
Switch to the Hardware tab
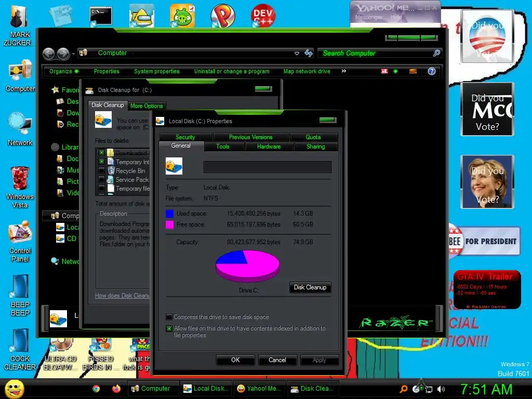point(269,147)
